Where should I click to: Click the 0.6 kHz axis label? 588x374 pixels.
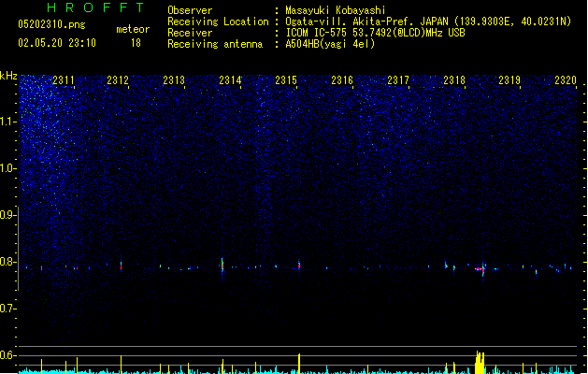click(7, 355)
